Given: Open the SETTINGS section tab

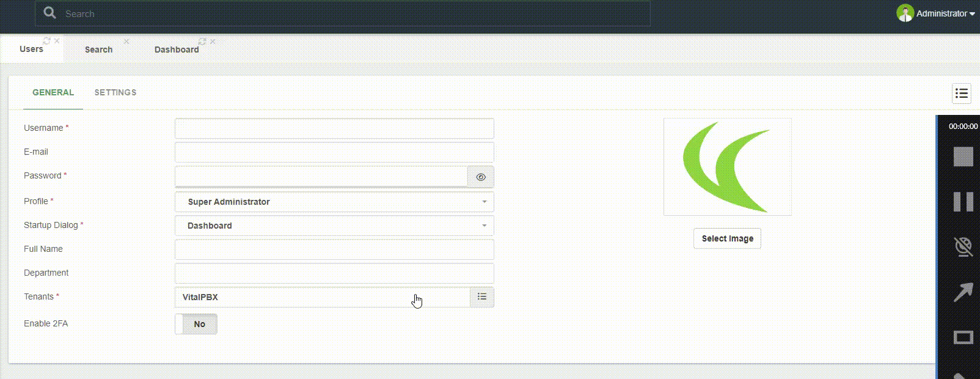Looking at the screenshot, I should [115, 92].
